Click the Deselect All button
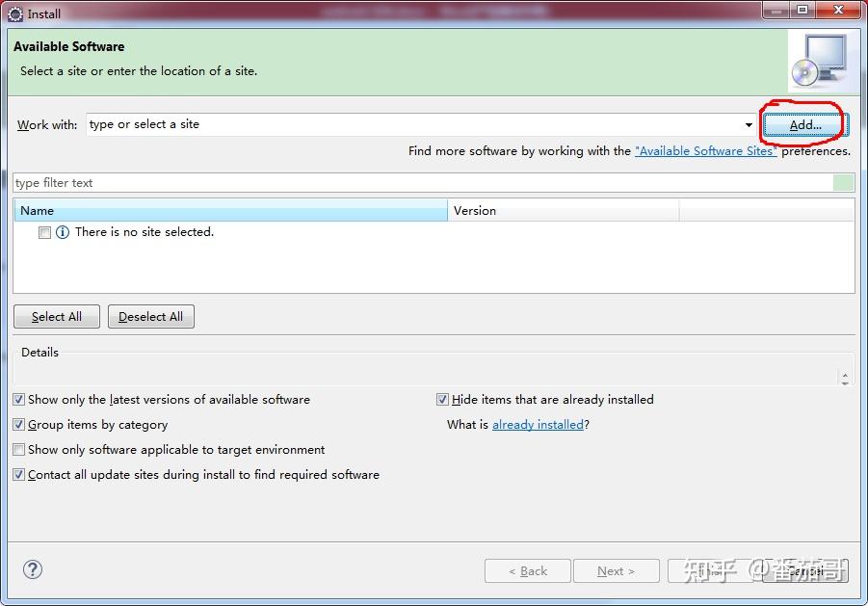868x606 pixels. coord(150,317)
